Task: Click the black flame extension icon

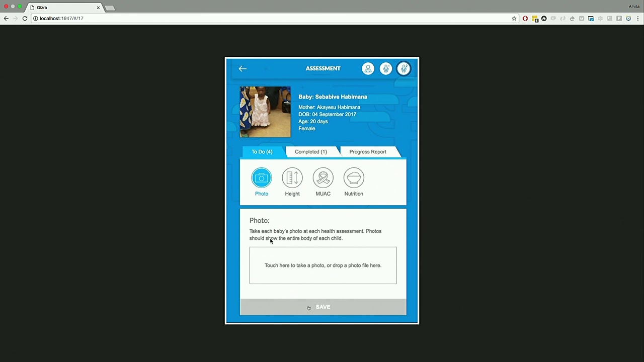Action: (544, 19)
